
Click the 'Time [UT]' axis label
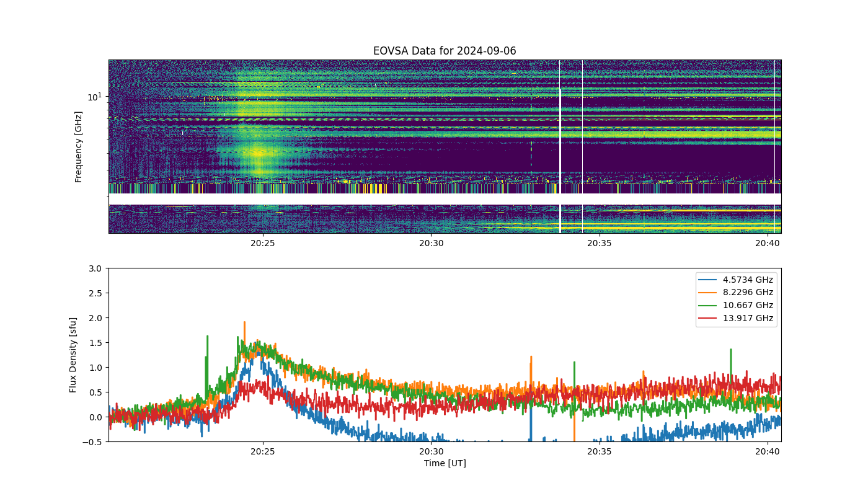pyautogui.click(x=445, y=463)
